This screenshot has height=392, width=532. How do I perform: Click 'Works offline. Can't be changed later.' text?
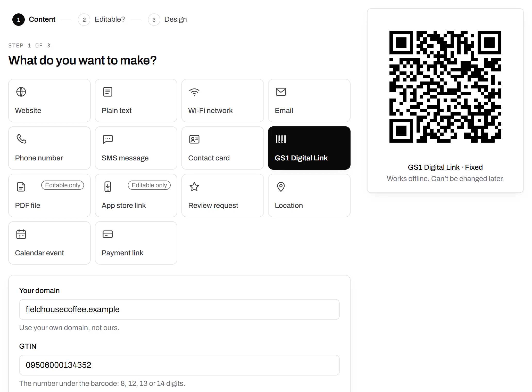(x=445, y=178)
